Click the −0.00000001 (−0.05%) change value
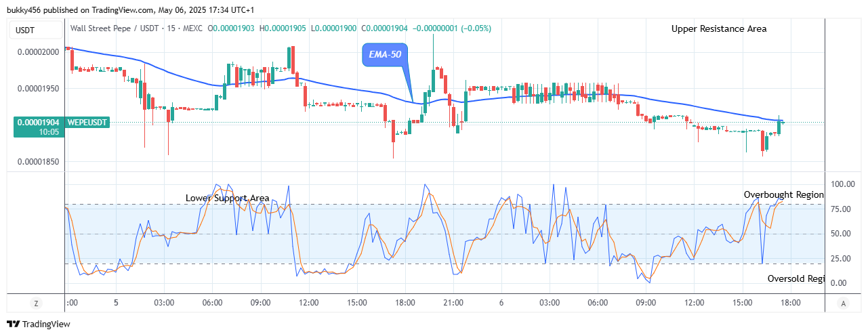The width and height of the screenshot is (868, 336). tap(452, 28)
